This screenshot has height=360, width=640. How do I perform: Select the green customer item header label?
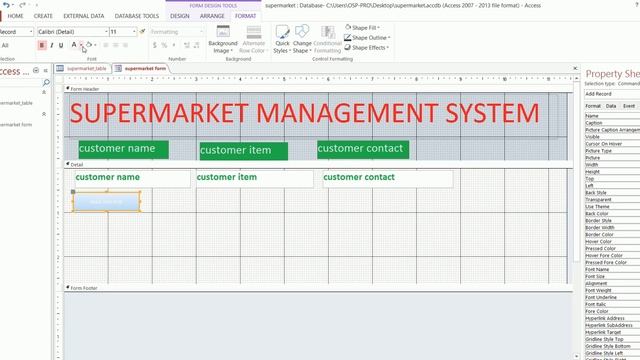244,151
